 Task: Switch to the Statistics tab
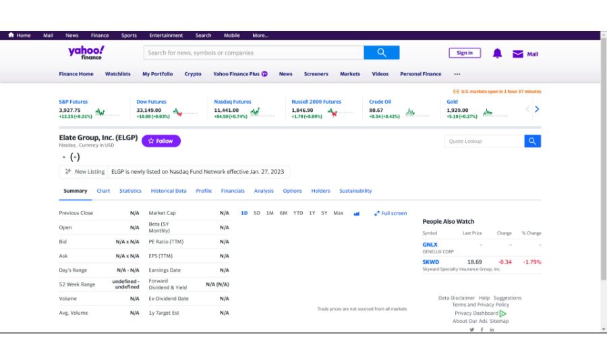pyautogui.click(x=130, y=191)
